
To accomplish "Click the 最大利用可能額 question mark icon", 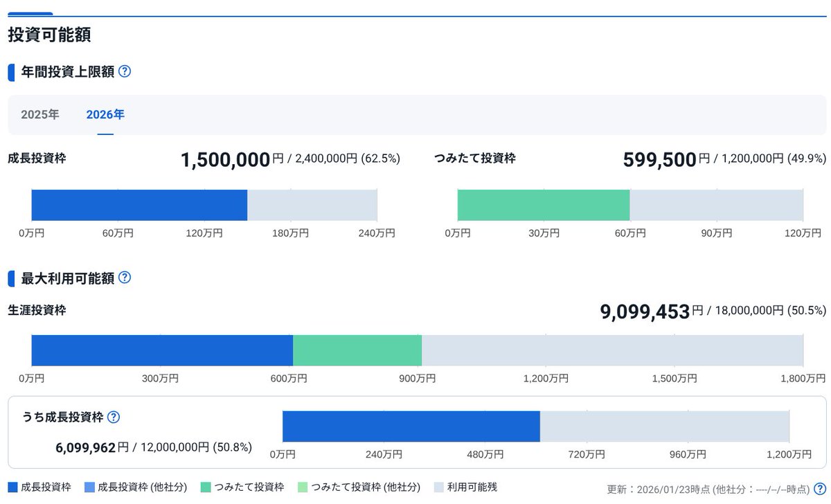I will pos(125,278).
